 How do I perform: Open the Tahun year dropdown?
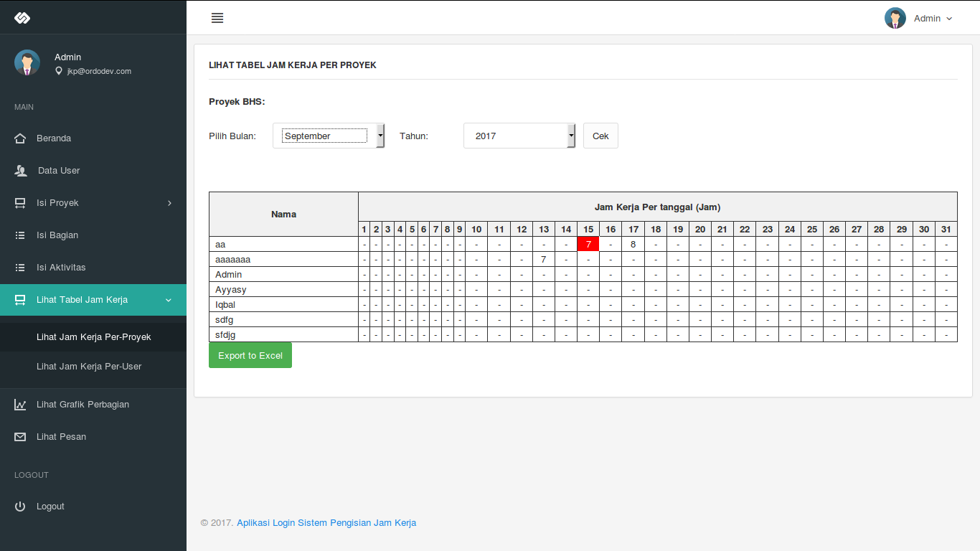pyautogui.click(x=519, y=136)
